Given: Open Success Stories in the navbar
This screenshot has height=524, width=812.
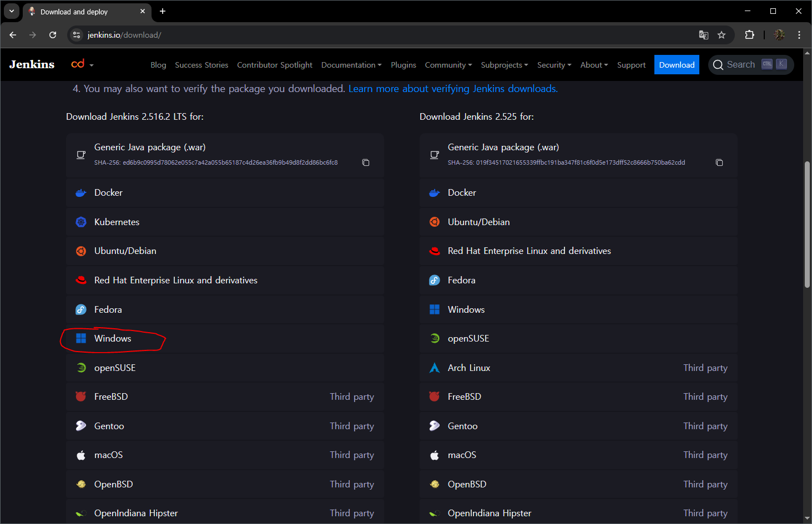Looking at the screenshot, I should [x=201, y=65].
